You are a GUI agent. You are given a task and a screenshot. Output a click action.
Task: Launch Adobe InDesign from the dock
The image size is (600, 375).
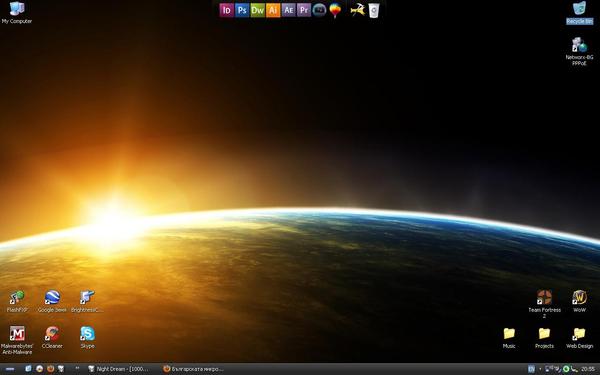click(x=227, y=10)
